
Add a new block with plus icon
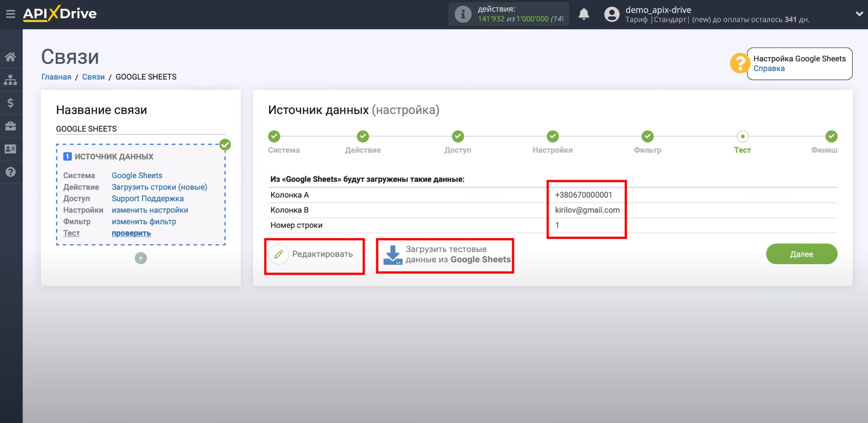click(x=141, y=258)
